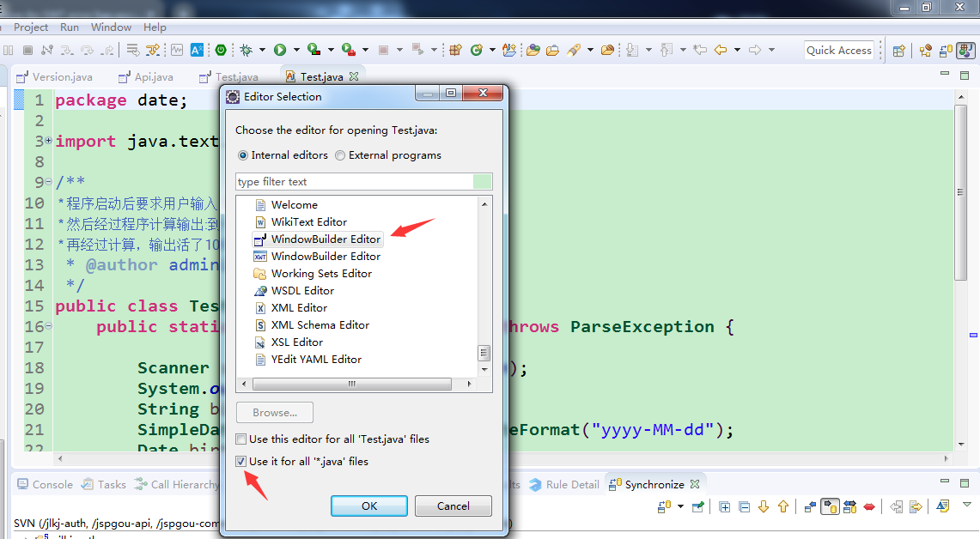Click the Run application icon
Screen dimensions: 980x539
(x=280, y=50)
